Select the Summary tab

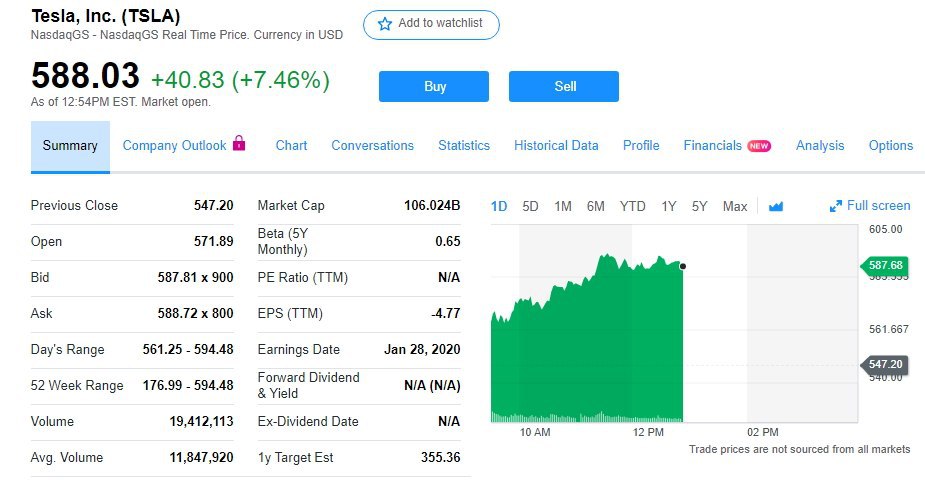point(70,146)
